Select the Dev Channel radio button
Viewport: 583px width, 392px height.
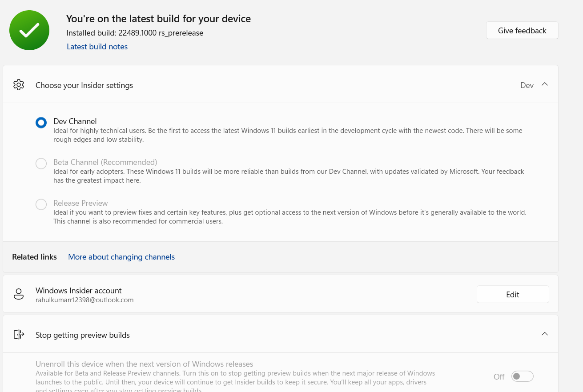(41, 123)
